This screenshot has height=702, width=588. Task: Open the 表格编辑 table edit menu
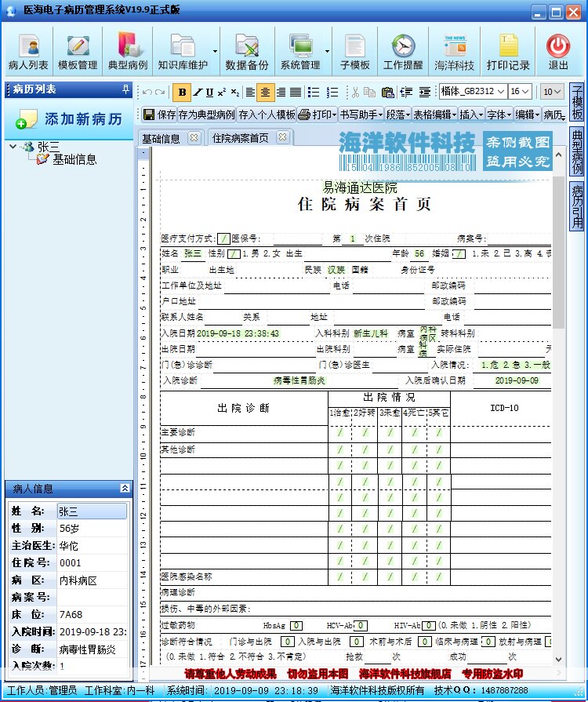coord(434,115)
